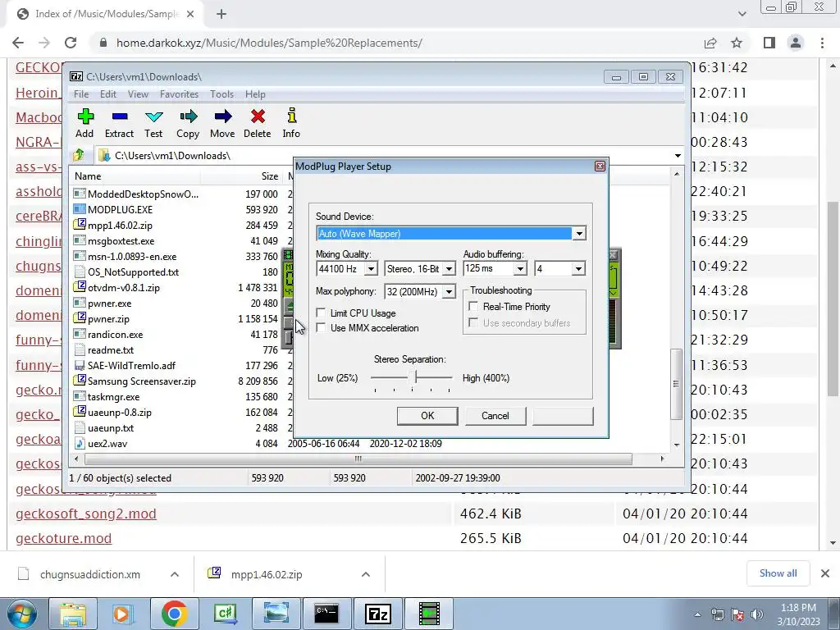840x630 pixels.
Task: Reload the Chrome page
Action: pyautogui.click(x=71, y=43)
